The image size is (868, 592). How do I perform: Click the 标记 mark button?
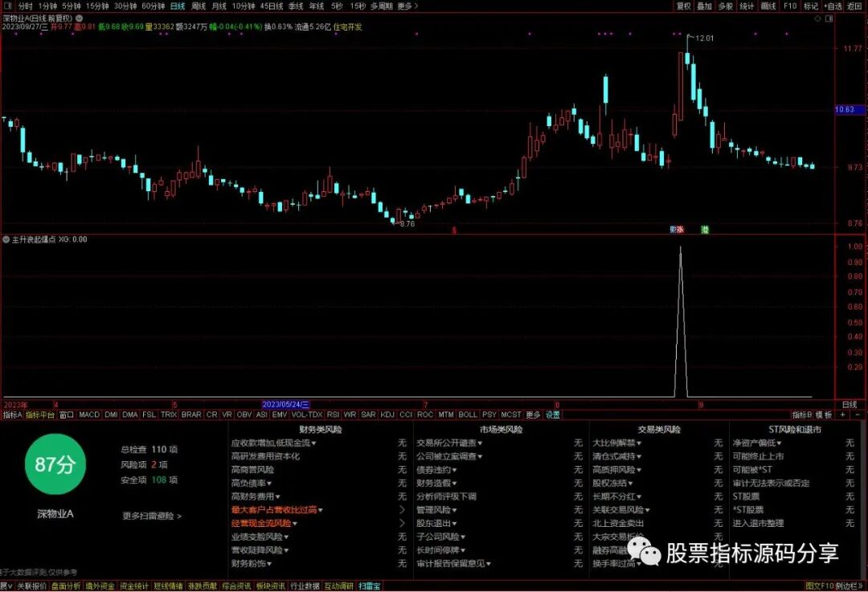(811, 6)
